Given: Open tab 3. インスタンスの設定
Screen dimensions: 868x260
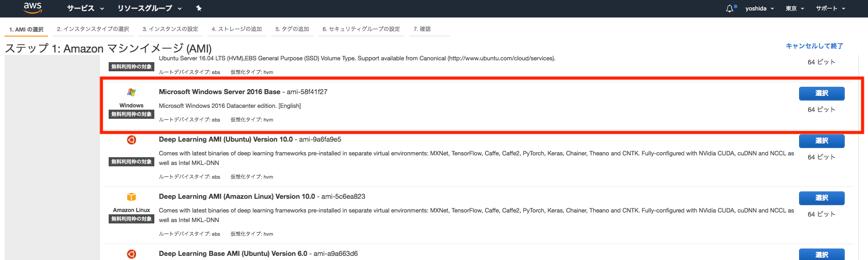Looking at the screenshot, I should [170, 29].
